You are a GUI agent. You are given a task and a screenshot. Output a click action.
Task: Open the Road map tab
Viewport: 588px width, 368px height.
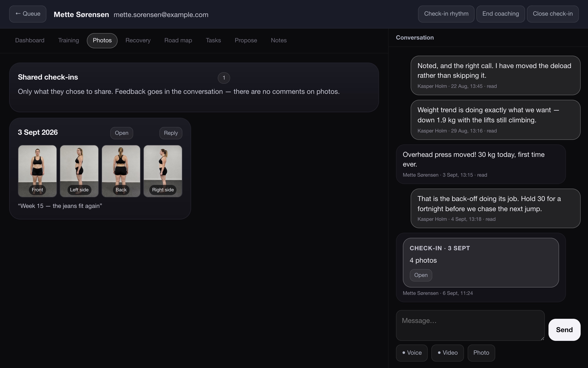178,40
